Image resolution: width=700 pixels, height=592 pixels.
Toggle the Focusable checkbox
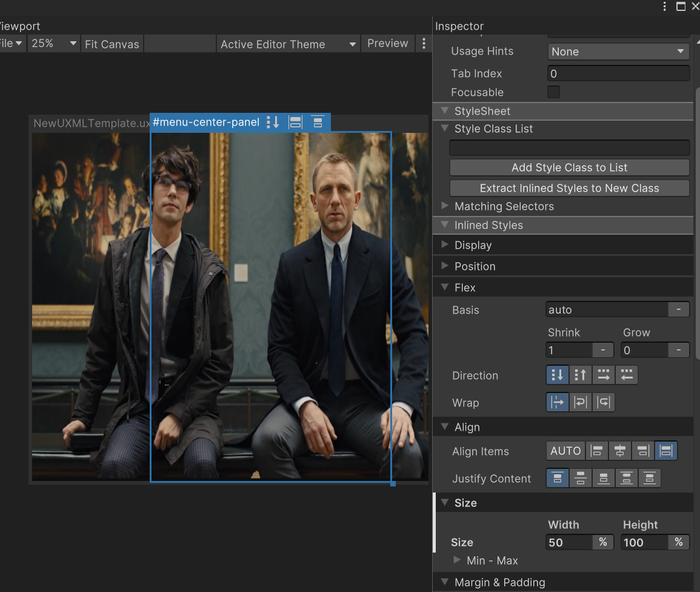click(553, 92)
